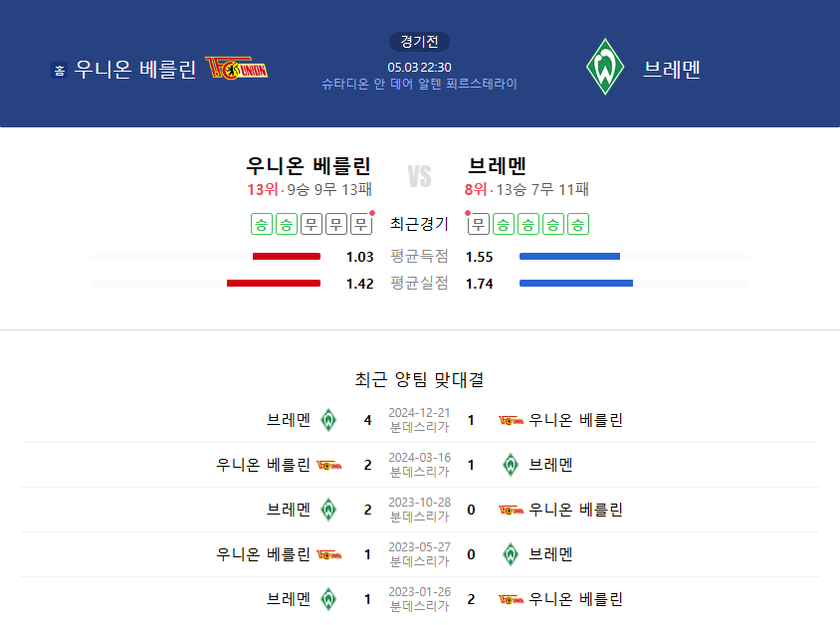Select Union Berlin's first 승 result badge

[262, 224]
